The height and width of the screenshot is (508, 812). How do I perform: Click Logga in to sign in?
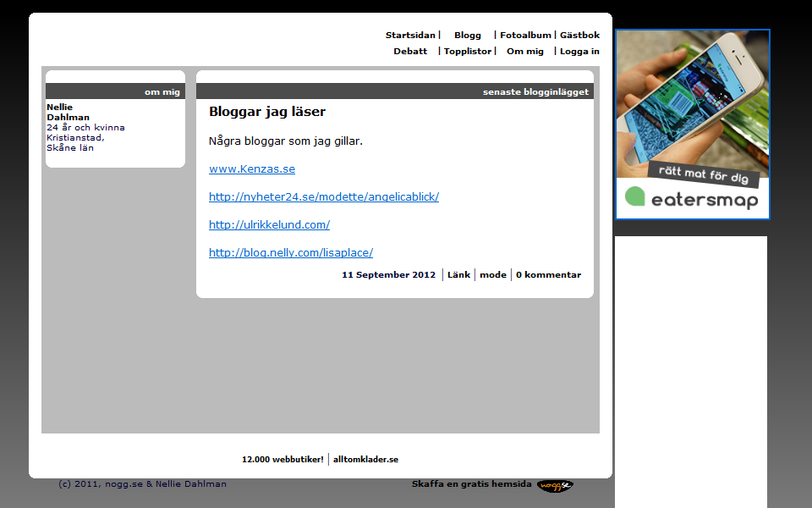(x=579, y=52)
